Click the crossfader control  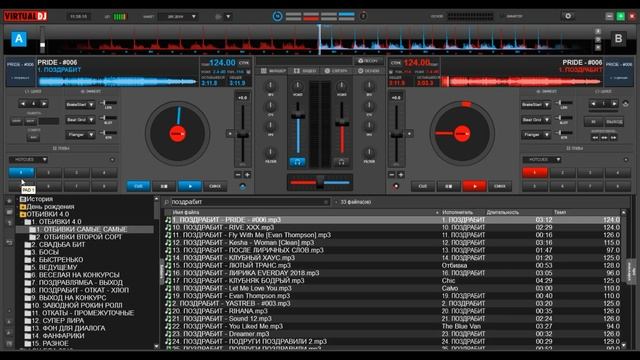(320, 182)
